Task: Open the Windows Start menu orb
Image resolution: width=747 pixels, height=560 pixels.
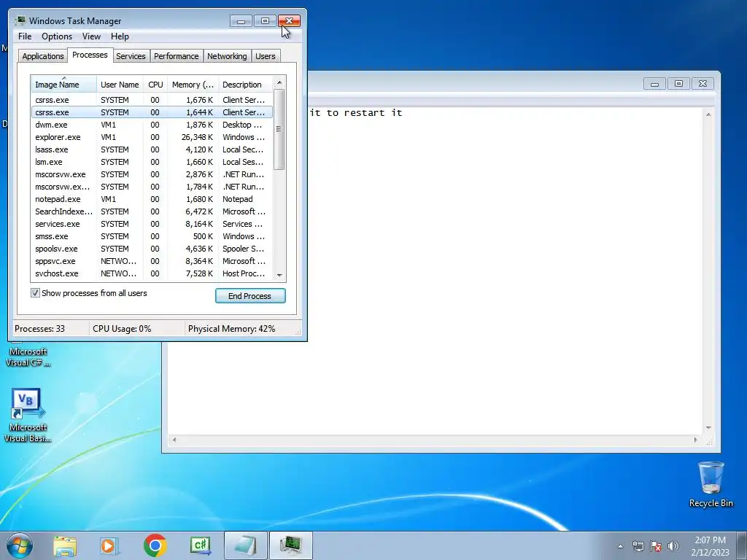Action: coord(20,545)
